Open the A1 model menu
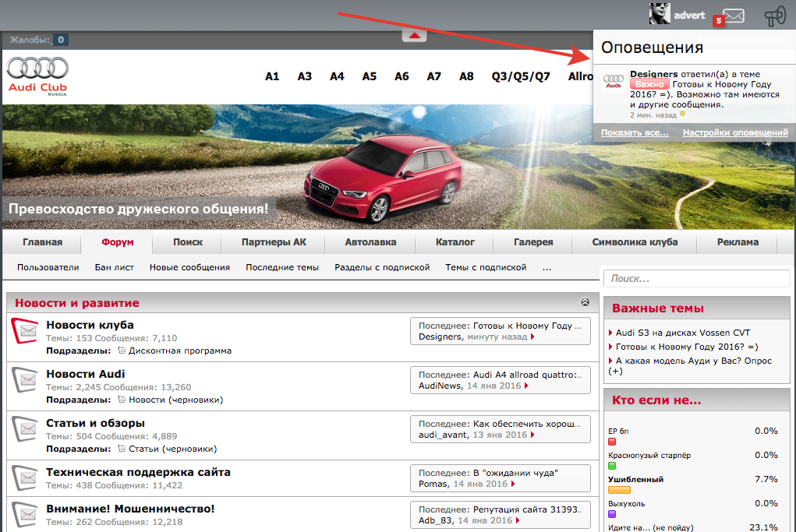 (272, 76)
